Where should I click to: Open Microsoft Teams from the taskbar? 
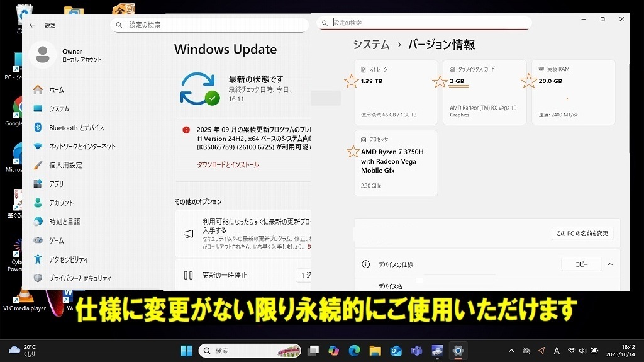[416, 351]
